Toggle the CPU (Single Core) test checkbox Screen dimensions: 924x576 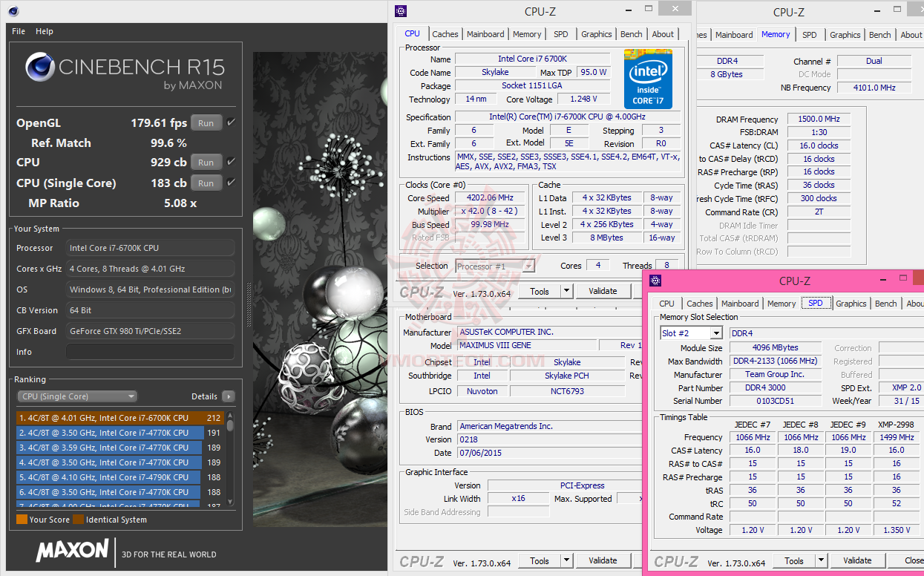232,183
